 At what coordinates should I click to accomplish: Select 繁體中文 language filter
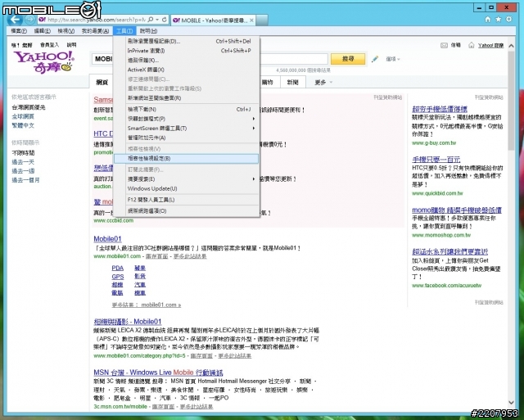point(23,125)
